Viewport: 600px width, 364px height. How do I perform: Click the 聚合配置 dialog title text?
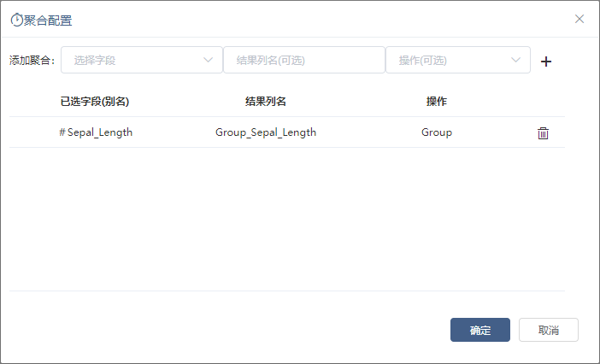[48, 21]
